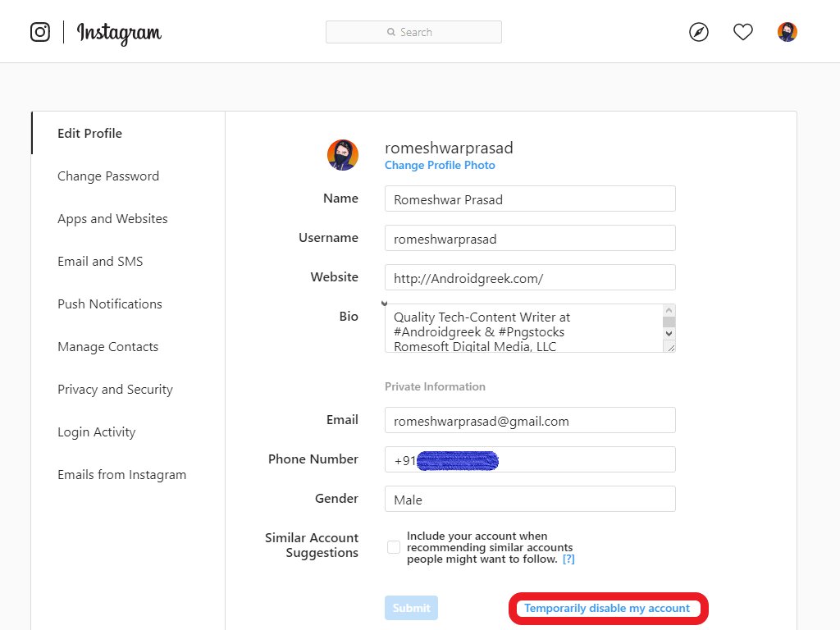Viewport: 840px width, 630px height.
Task: Click the Similar Account Suggestions label
Action: tap(312, 545)
